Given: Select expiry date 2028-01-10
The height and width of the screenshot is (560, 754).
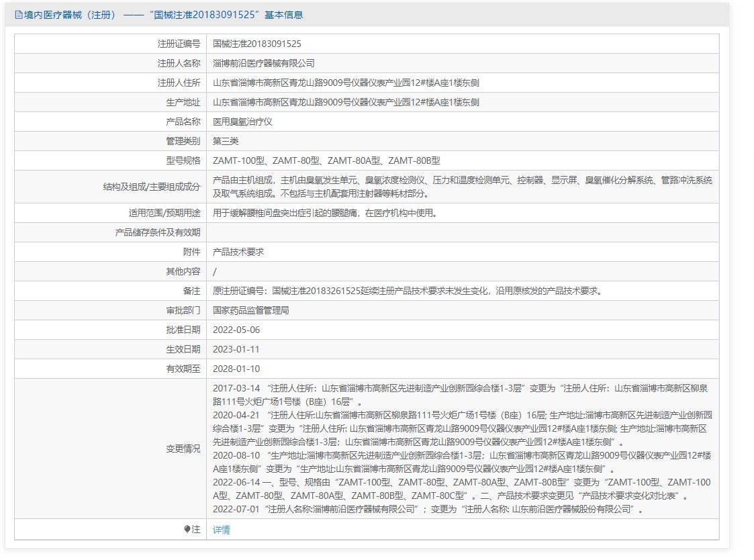Looking at the screenshot, I should point(236,369).
